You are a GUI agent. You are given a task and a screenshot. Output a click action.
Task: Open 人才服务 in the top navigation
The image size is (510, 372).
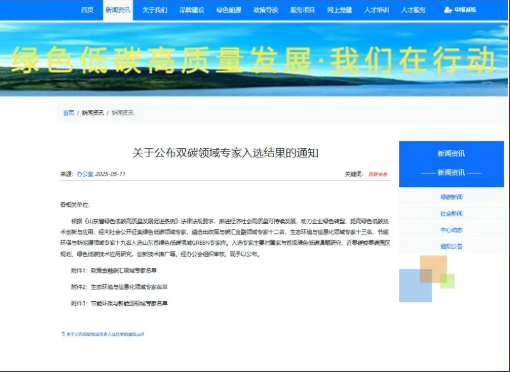pyautogui.click(x=413, y=10)
